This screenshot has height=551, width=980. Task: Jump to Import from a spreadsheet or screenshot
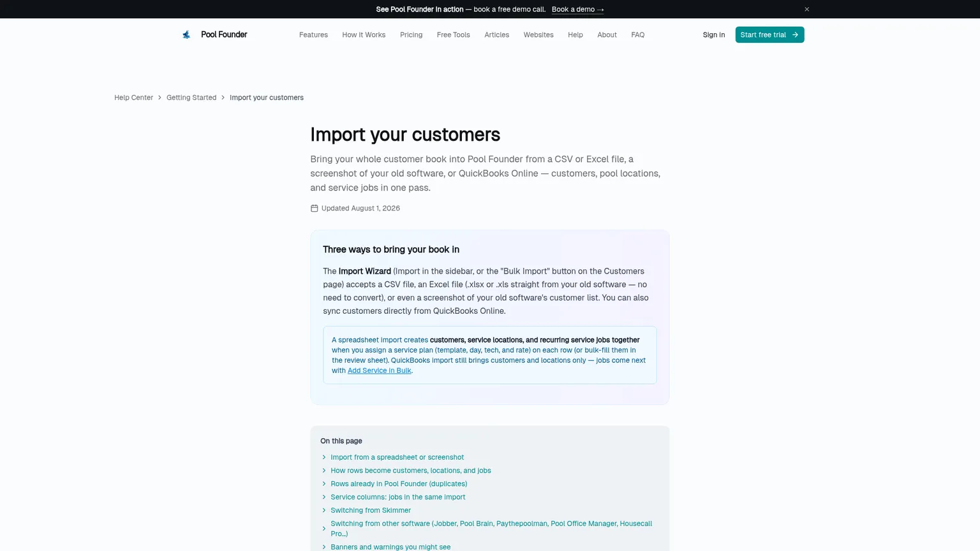click(397, 457)
